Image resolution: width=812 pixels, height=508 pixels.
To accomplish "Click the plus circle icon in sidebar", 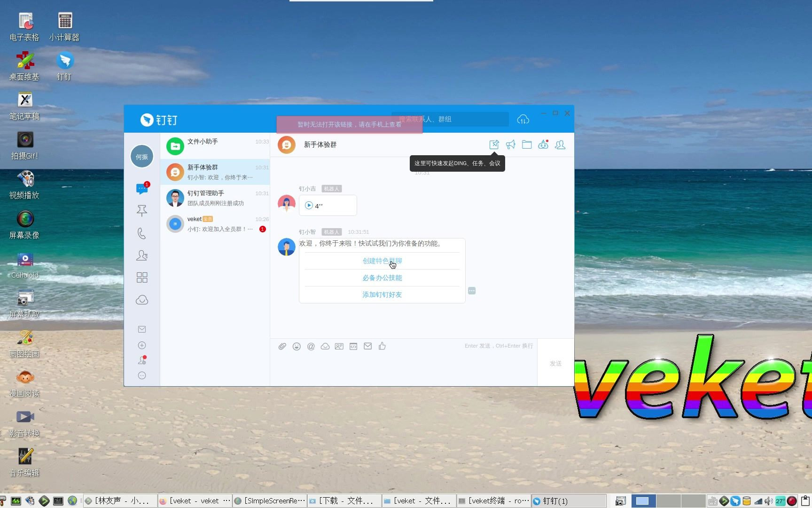I will tap(142, 345).
